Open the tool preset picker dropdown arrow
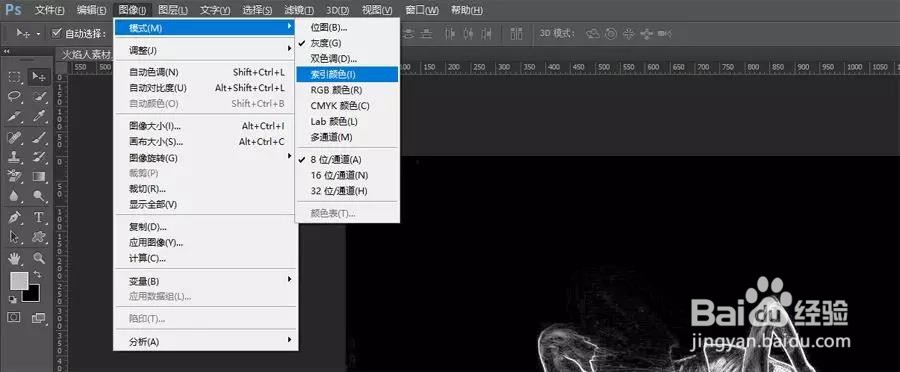This screenshot has width=900, height=372. click(x=38, y=34)
